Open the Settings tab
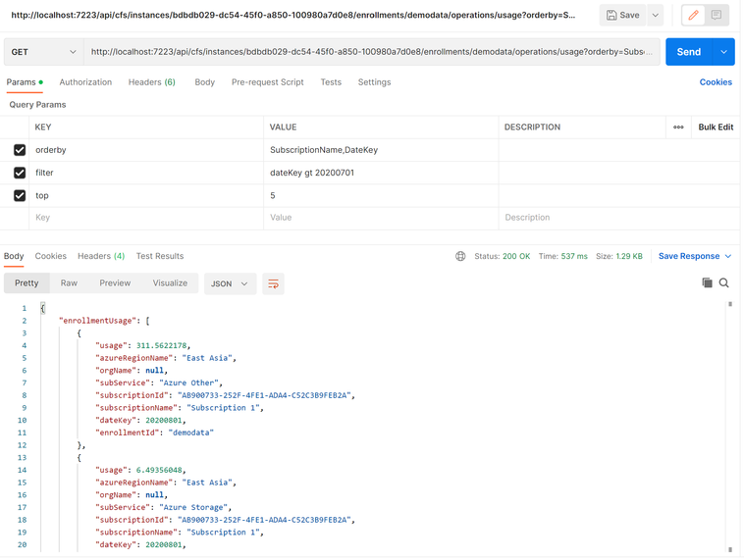The width and height of the screenshot is (744, 560). [x=374, y=82]
